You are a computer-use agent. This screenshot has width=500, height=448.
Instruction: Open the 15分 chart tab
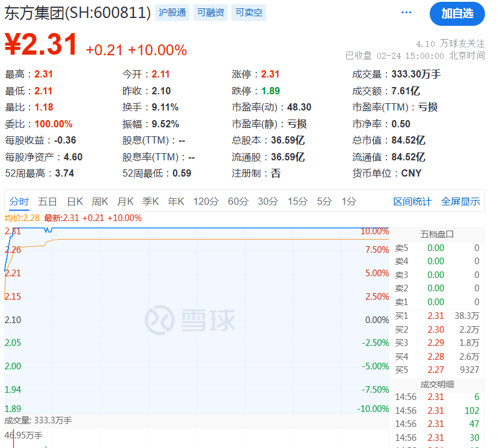pyautogui.click(x=298, y=201)
